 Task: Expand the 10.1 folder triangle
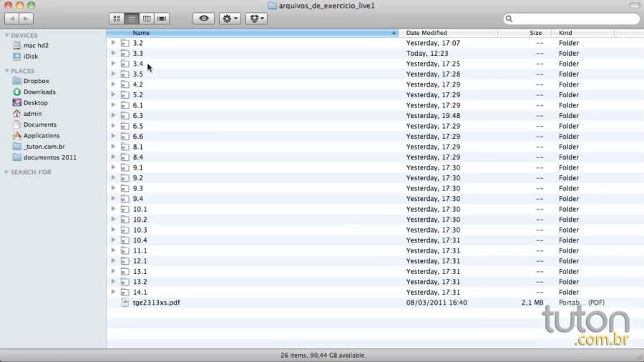point(113,209)
